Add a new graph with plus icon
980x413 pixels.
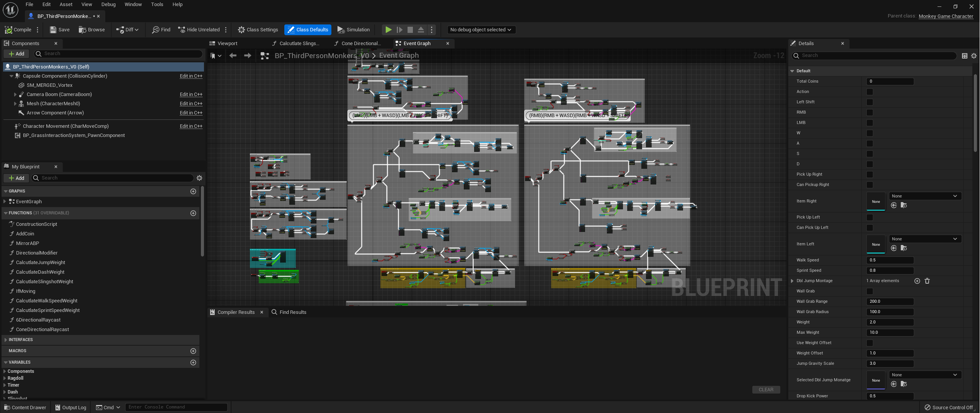(193, 191)
